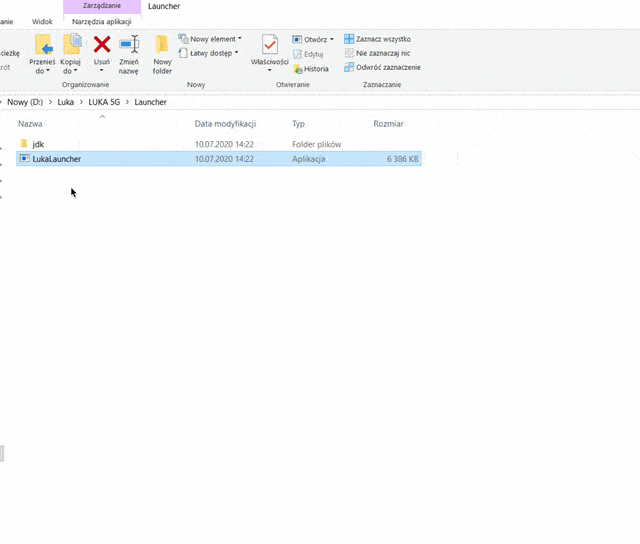
Task: Expand breadcrumb chevron after Nowy (D:)
Action: [50, 102]
